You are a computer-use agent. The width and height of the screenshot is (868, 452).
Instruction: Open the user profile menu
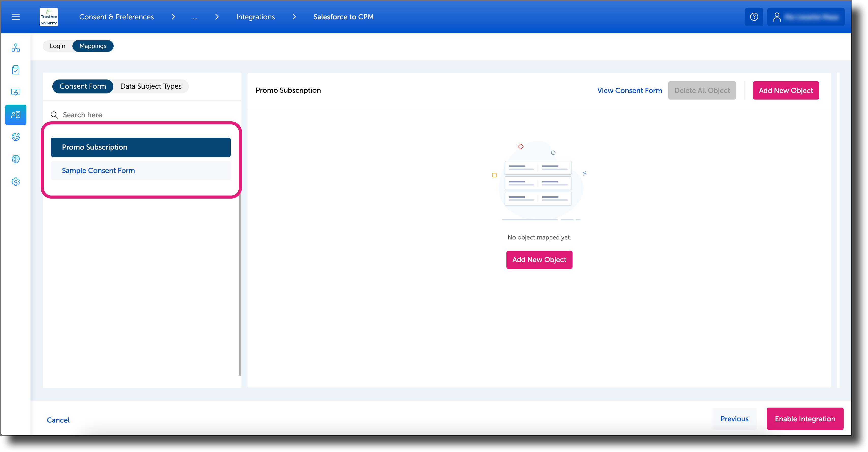click(x=805, y=17)
